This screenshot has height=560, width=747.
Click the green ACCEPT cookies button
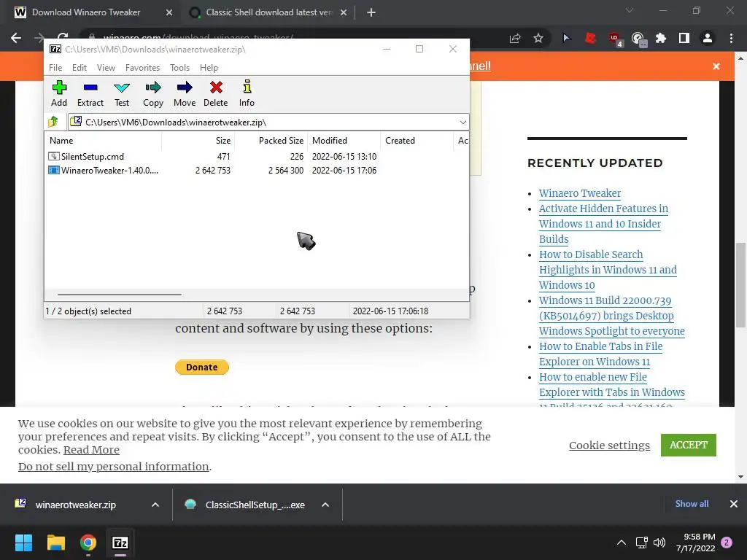pyautogui.click(x=689, y=445)
